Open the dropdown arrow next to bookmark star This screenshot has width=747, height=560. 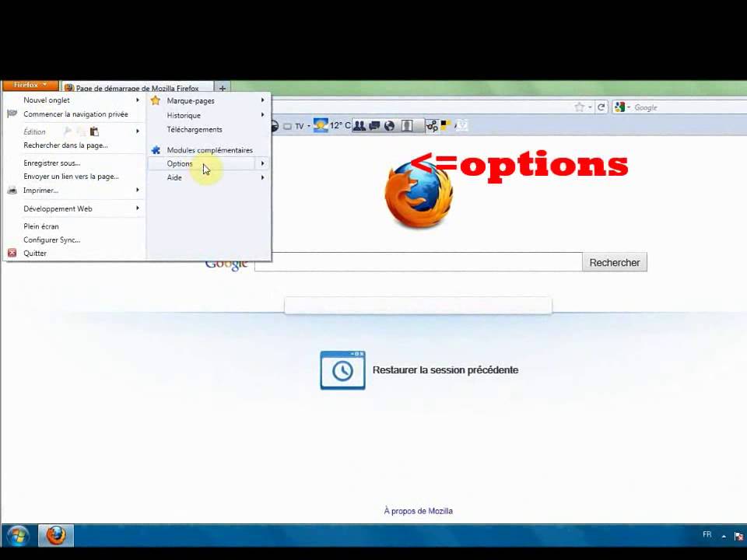(x=590, y=107)
